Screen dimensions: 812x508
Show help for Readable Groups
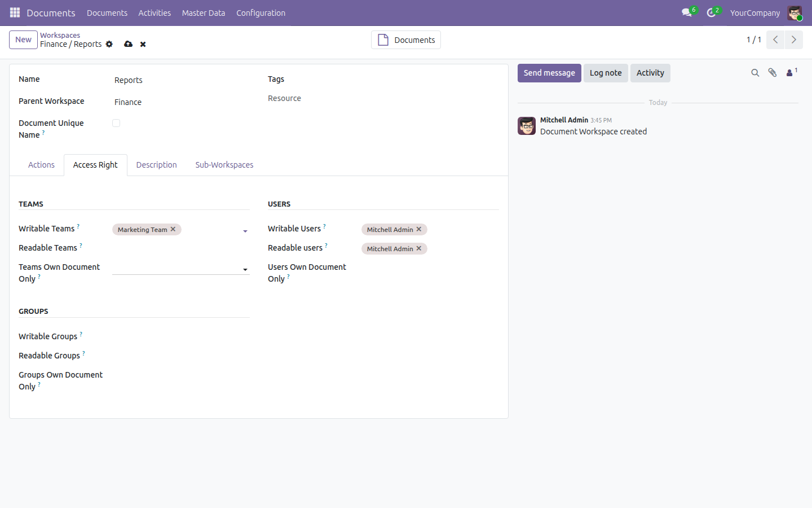click(x=83, y=353)
